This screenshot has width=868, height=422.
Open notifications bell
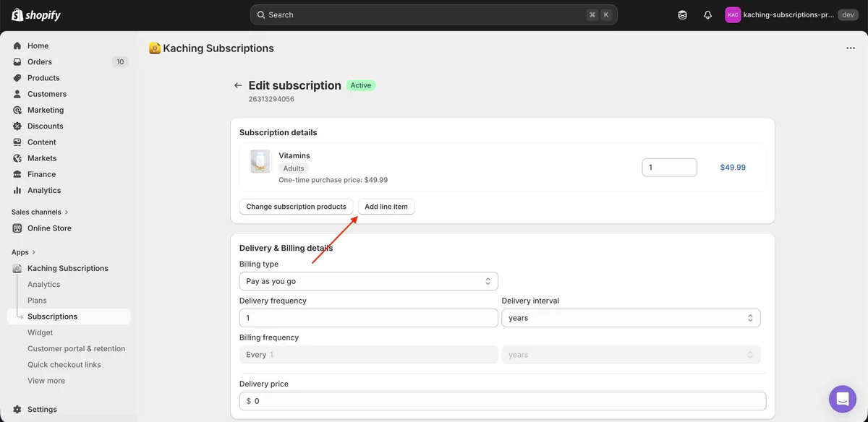coord(707,14)
